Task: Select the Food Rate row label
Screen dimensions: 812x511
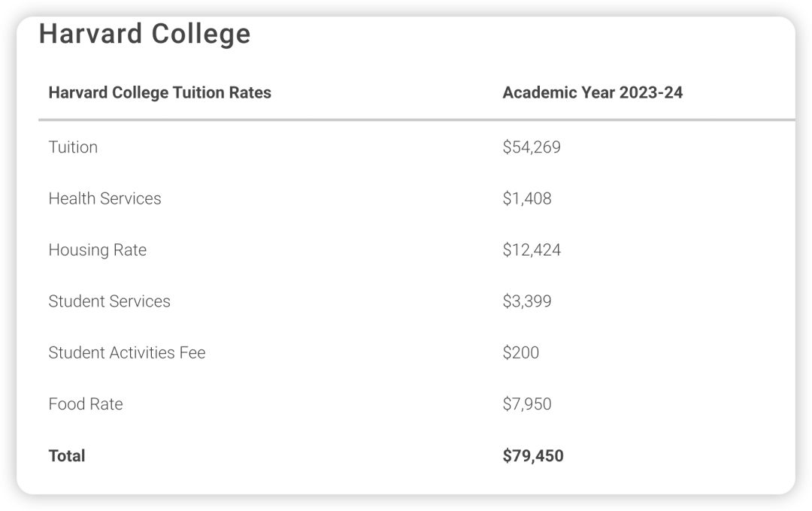Action: click(85, 404)
